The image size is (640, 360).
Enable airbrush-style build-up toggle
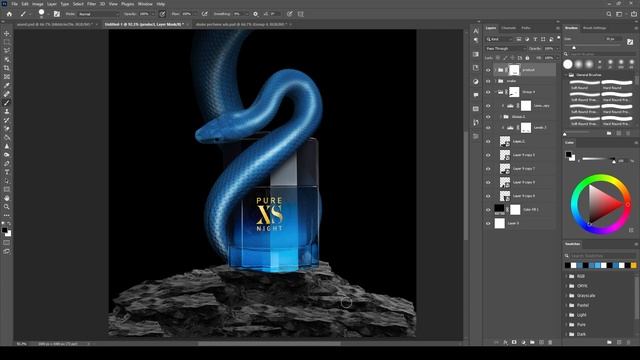pyautogui.click(x=204, y=14)
